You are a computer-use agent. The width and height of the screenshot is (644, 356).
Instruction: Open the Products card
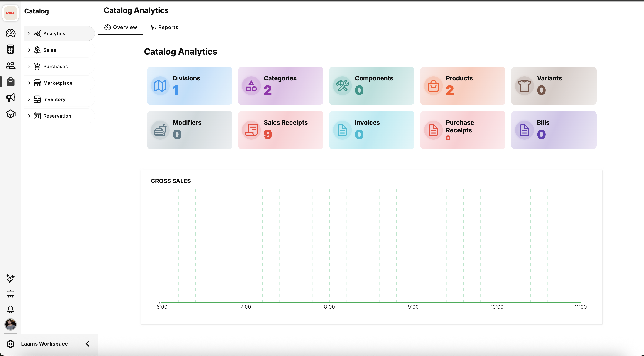pos(462,86)
